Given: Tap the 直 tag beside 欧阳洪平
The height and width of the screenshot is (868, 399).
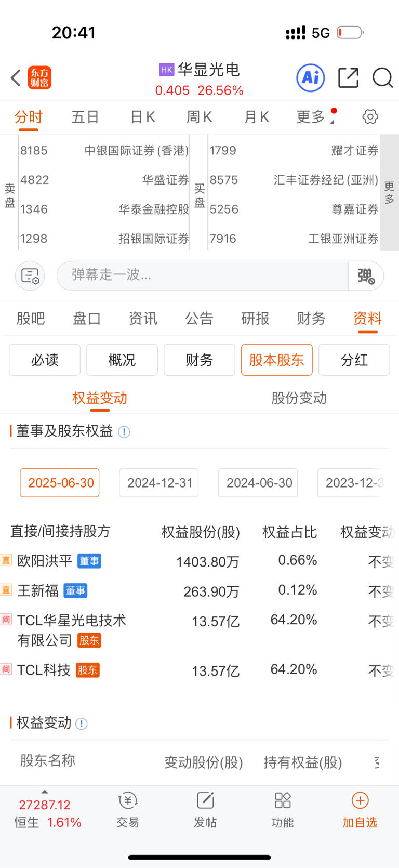Looking at the screenshot, I should click(x=6, y=560).
